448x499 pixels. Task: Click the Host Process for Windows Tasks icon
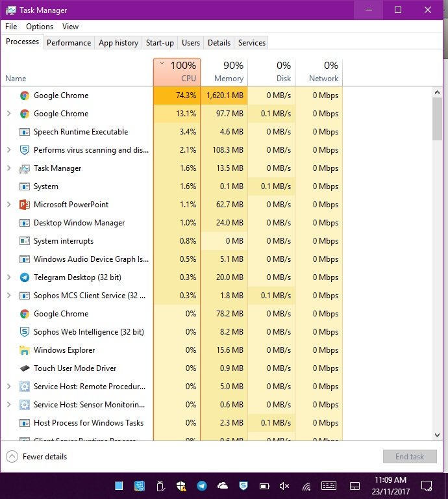[x=25, y=423]
